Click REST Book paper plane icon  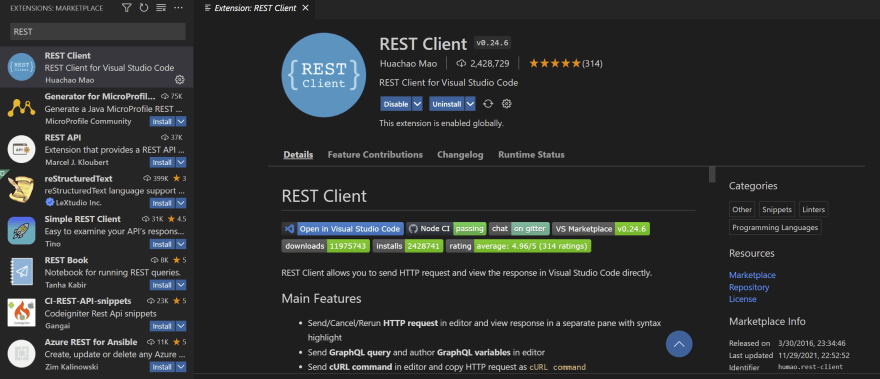(x=21, y=272)
